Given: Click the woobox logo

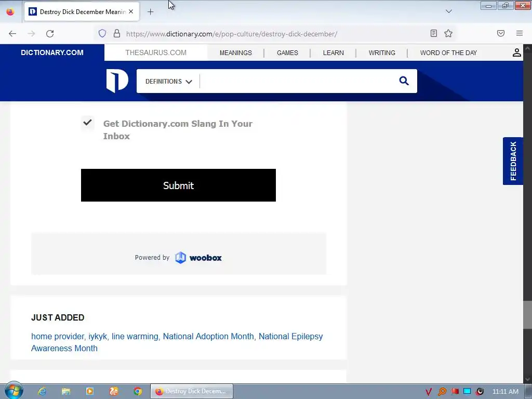Looking at the screenshot, I should tap(198, 258).
